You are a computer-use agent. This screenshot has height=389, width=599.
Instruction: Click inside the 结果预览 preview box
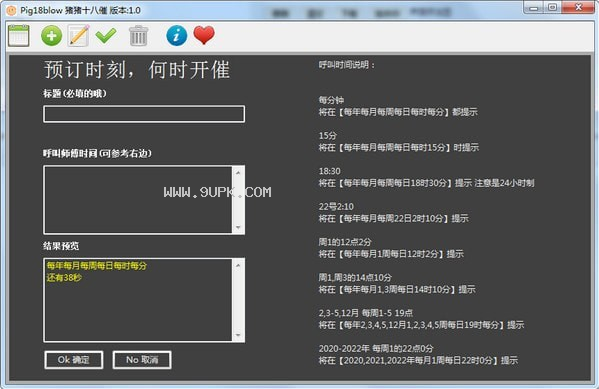point(138,300)
